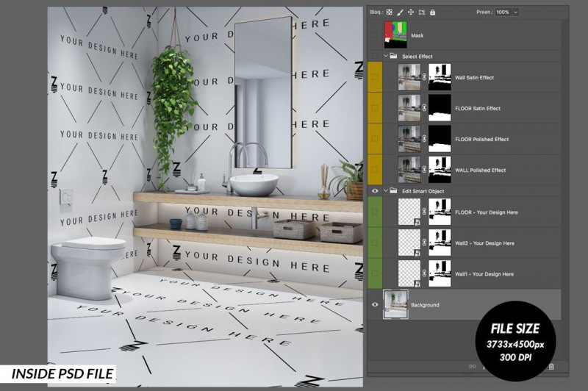Collapse the Select Effect group
Image resolution: width=588 pixels, height=391 pixels.
(x=385, y=55)
